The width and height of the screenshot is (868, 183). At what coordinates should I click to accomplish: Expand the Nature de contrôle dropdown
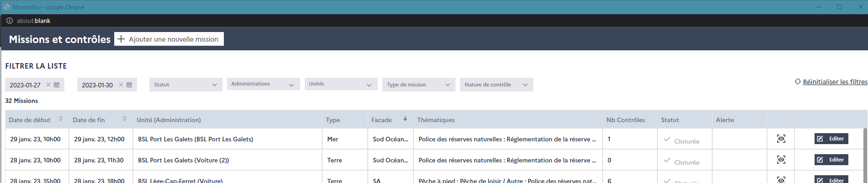[x=497, y=85]
